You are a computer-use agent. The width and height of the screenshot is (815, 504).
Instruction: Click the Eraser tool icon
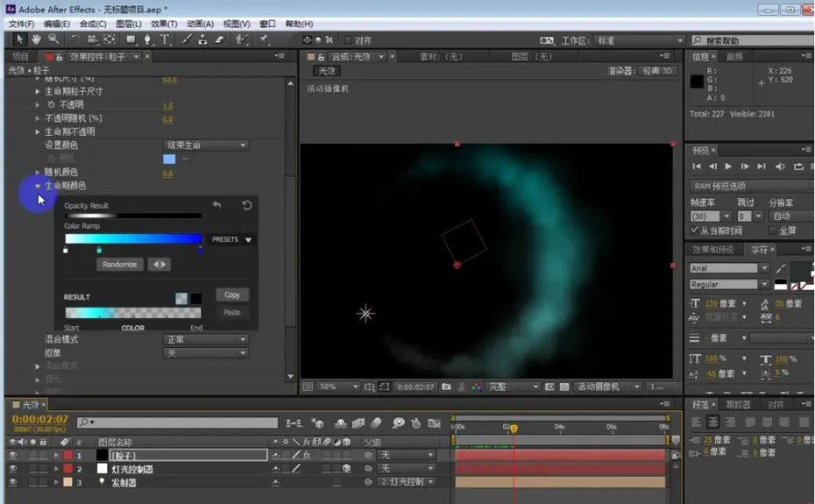tap(220, 39)
